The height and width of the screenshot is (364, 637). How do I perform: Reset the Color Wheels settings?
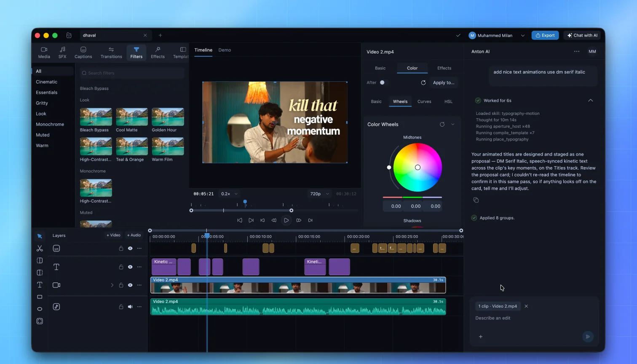click(x=442, y=124)
